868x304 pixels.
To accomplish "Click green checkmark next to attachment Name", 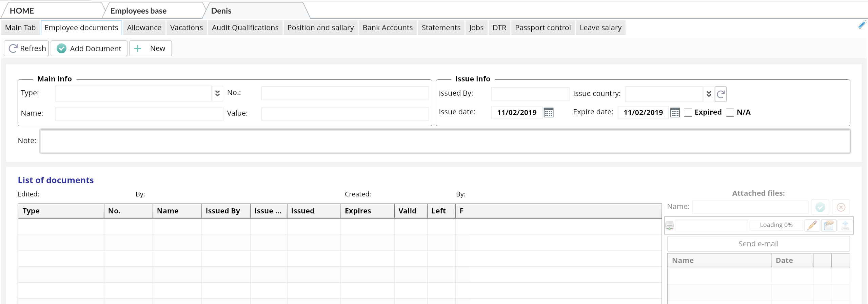I will coord(820,207).
